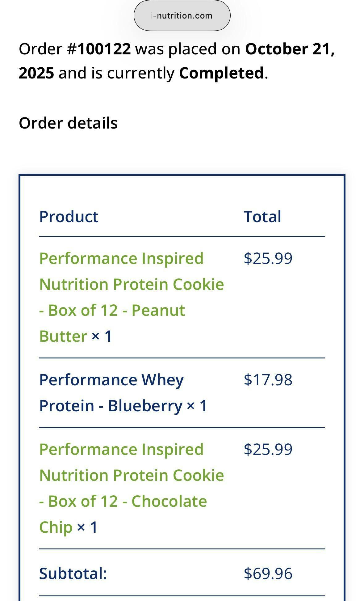This screenshot has width=364, height=601.
Task: Click the Peanut Butter cookie $25.99 price
Action: [x=268, y=258]
